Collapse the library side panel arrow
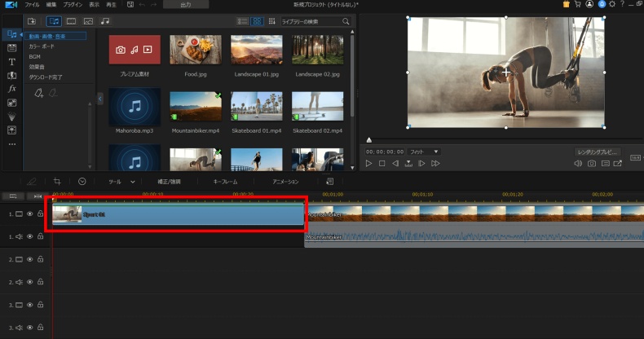The height and width of the screenshot is (339, 644). tap(100, 98)
